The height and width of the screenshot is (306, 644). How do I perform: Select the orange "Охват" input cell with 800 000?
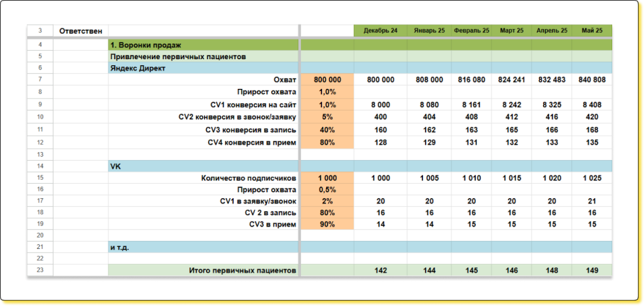327,80
